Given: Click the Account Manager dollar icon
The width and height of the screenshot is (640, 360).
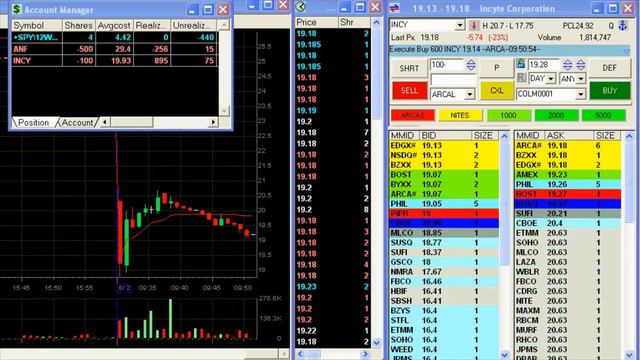Looking at the screenshot, I should point(16,9).
